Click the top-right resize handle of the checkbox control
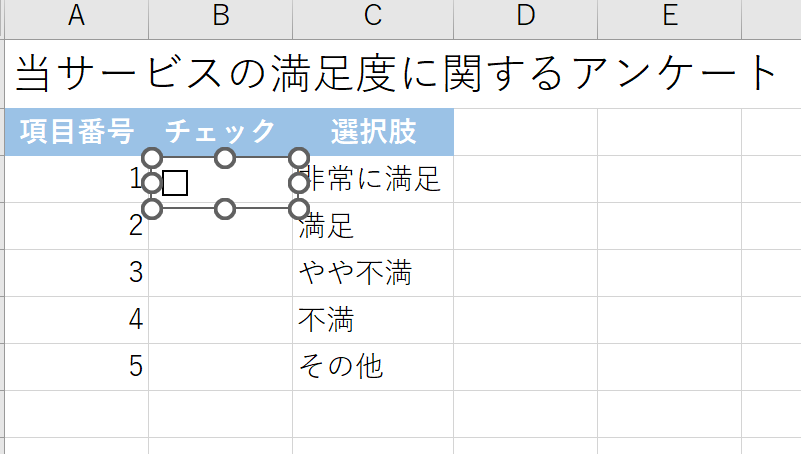The width and height of the screenshot is (801, 454). 298,158
